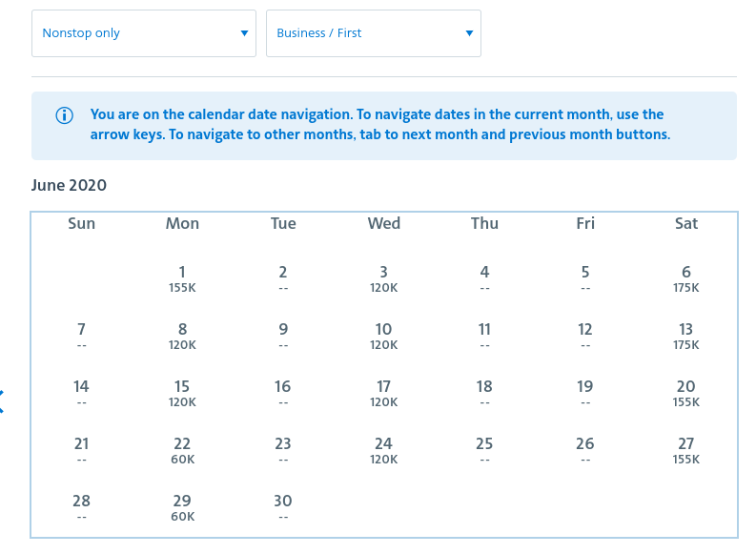This screenshot has height=554, width=756.
Task: Expand the Business / First cabin dropdown
Action: click(x=374, y=33)
